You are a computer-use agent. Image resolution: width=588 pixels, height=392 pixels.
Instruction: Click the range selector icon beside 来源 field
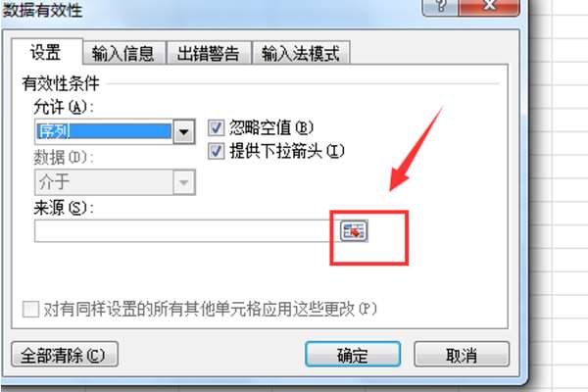354,230
